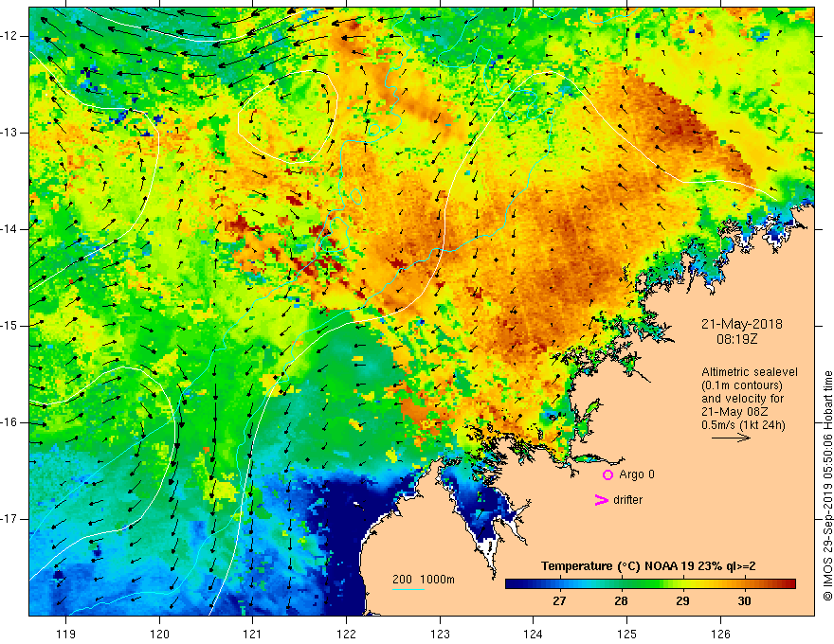Click the 'Altimetric sealevel' label
This screenshot has width=834, height=644.
click(x=750, y=372)
